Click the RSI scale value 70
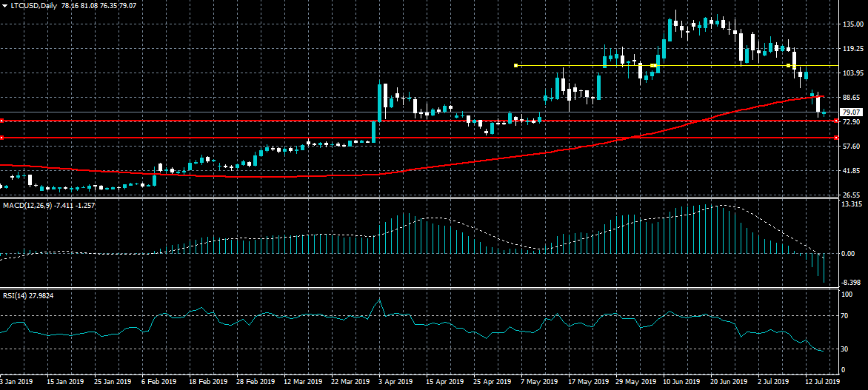The image size is (868, 390). pyautogui.click(x=845, y=317)
